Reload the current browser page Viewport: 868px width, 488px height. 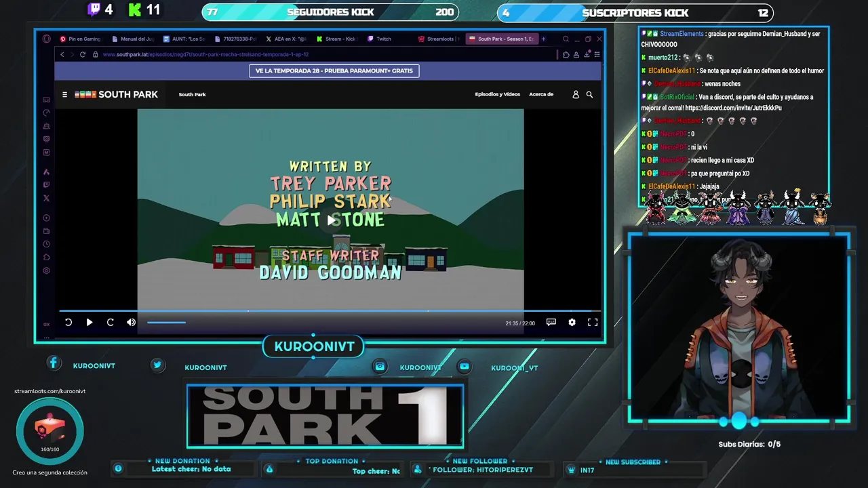click(83, 54)
